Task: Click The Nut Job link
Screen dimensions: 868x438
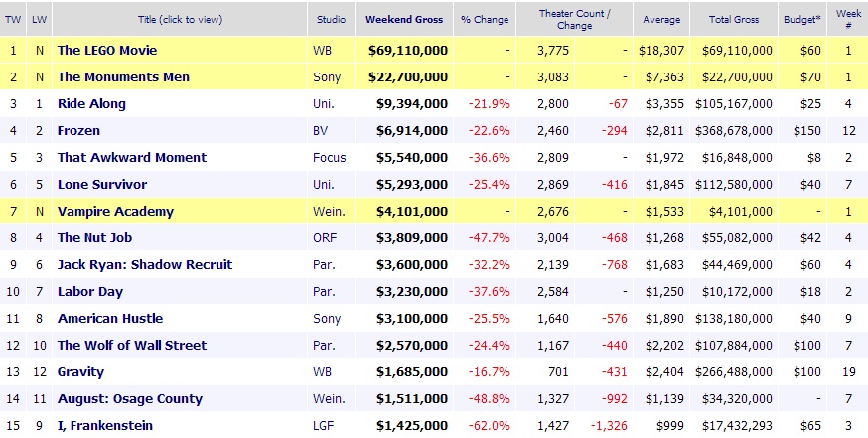Action: [95, 237]
